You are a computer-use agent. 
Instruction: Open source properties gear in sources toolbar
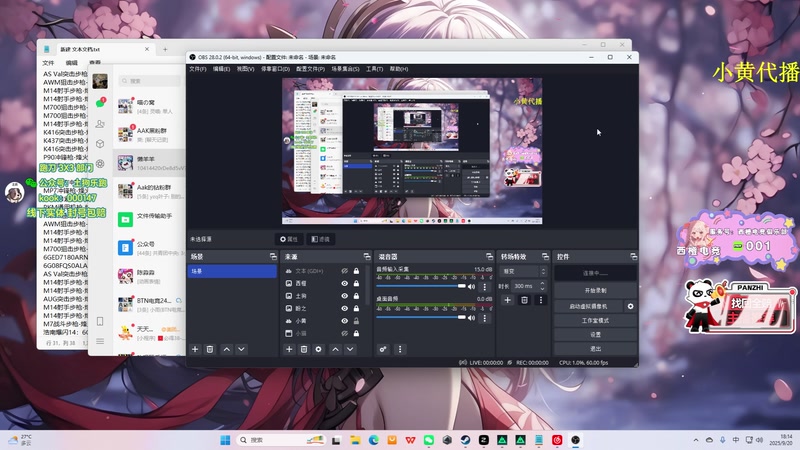point(319,349)
